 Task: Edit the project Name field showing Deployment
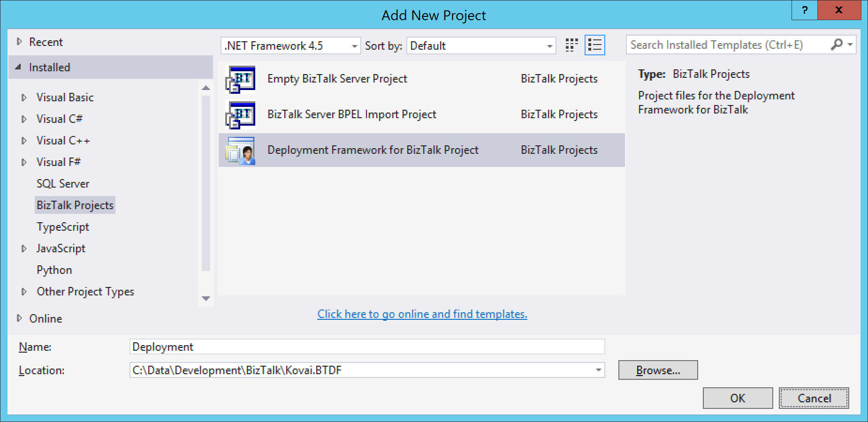366,347
